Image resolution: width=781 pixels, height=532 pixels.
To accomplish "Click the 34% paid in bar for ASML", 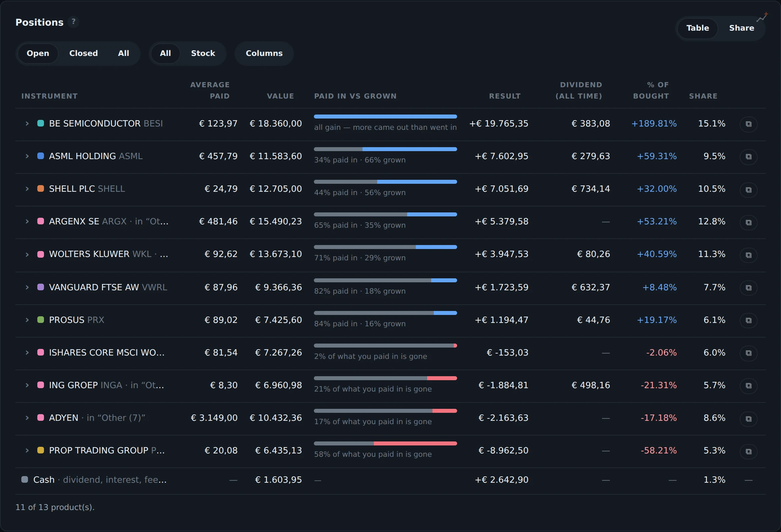I will [386, 149].
